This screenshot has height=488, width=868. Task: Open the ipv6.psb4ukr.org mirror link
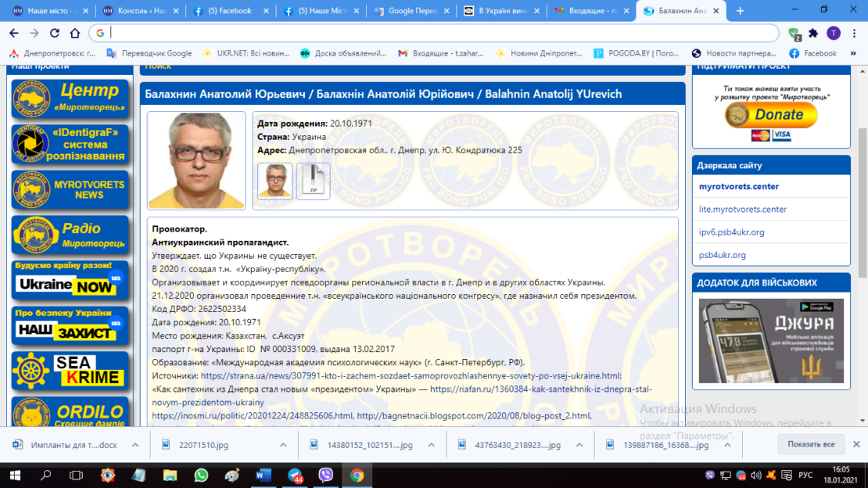click(731, 232)
